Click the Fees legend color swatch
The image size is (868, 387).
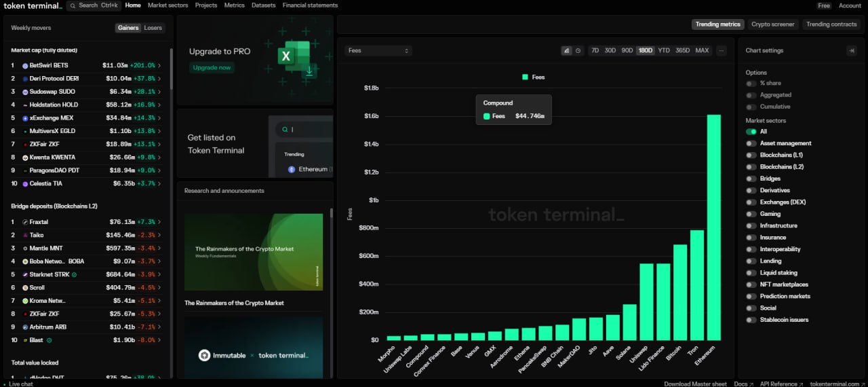click(526, 77)
